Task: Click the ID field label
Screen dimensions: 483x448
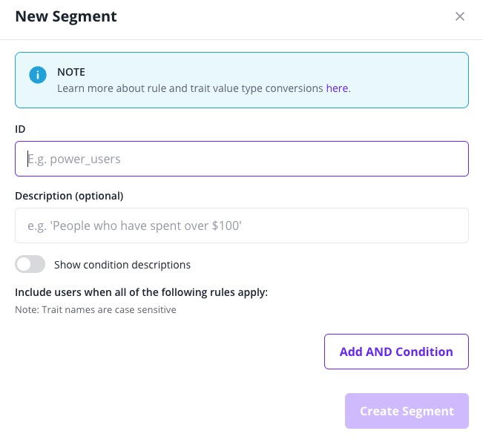Action: point(20,129)
